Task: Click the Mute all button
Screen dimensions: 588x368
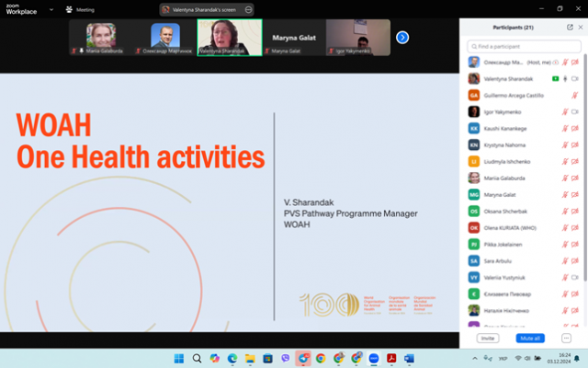Action: [530, 339]
